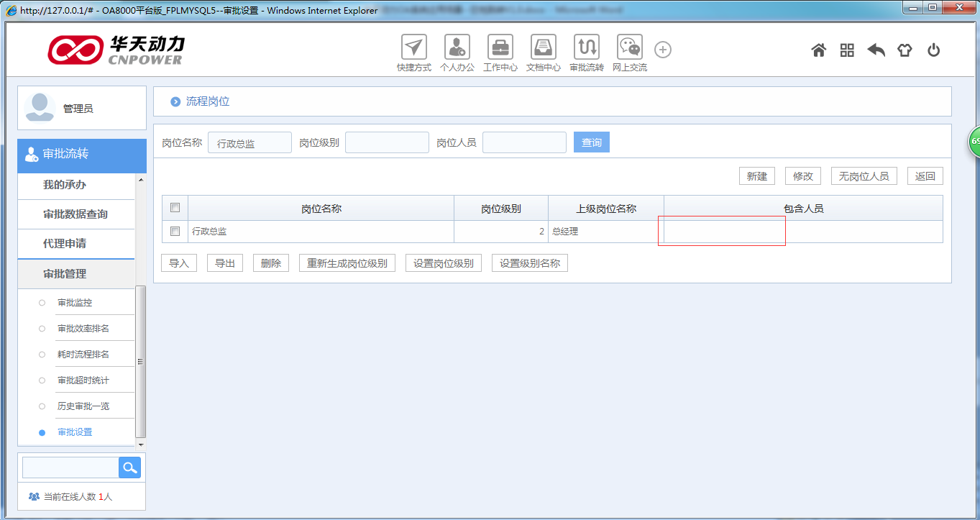The width and height of the screenshot is (980, 520).
Task: Click the 网上交流 chat icon
Action: tap(629, 48)
